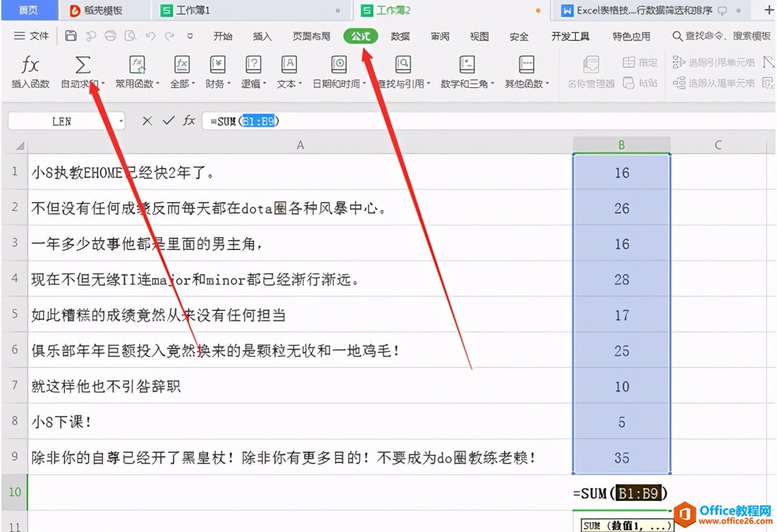777x532 pixels.
Task: Expand the name box dropdown showing LEN
Action: [x=121, y=121]
